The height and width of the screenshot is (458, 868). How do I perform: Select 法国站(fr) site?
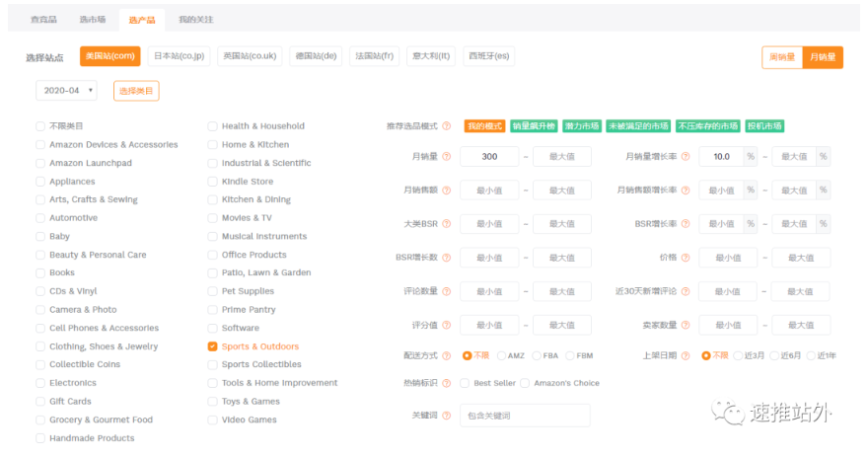(374, 56)
